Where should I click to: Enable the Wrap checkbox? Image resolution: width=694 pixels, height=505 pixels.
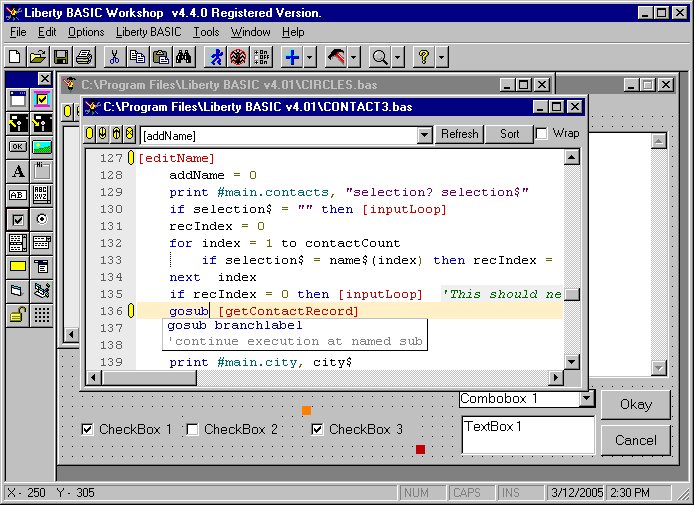coord(541,134)
